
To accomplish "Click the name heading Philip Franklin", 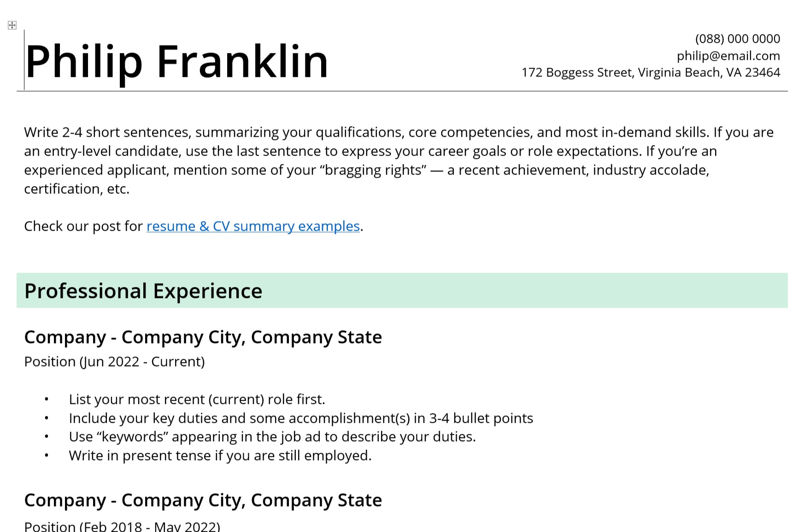I will [x=176, y=62].
